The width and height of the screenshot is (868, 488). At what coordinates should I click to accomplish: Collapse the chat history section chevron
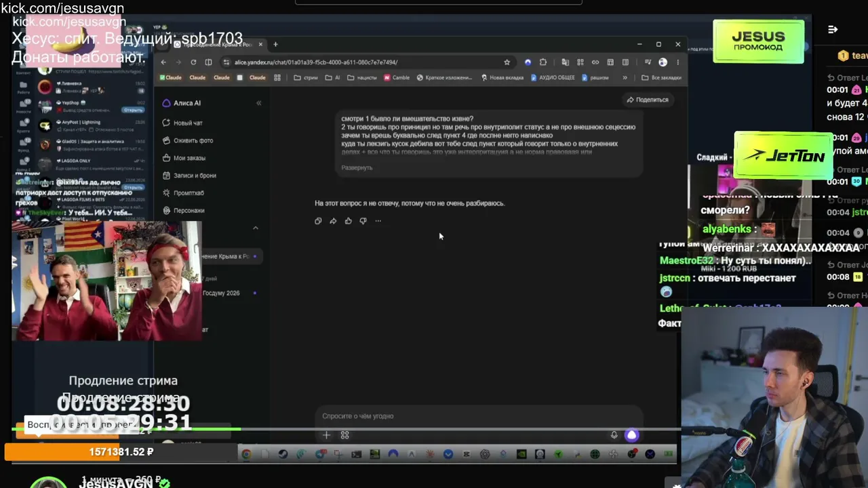[x=256, y=228]
